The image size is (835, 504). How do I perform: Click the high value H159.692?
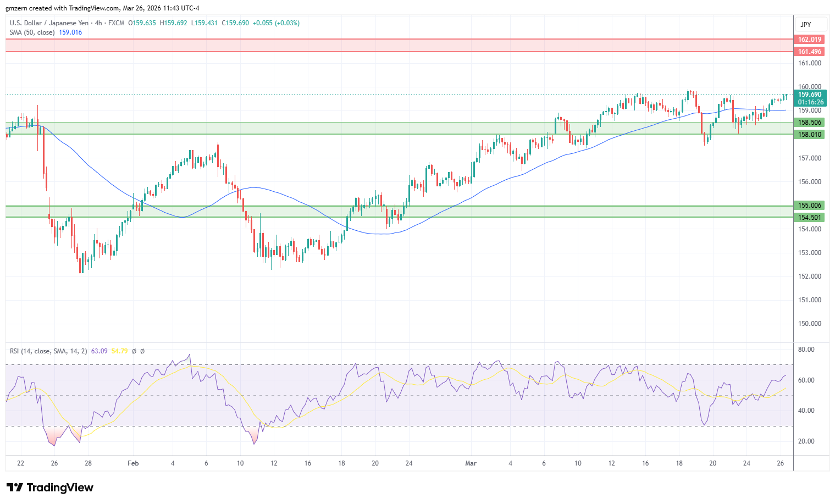click(x=174, y=23)
